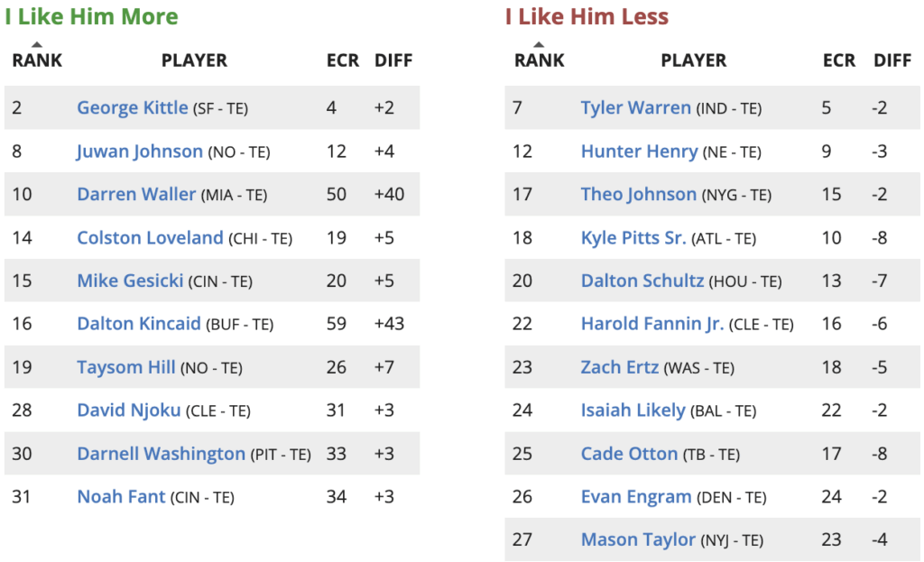Click Hunter Henry name link

(x=639, y=152)
